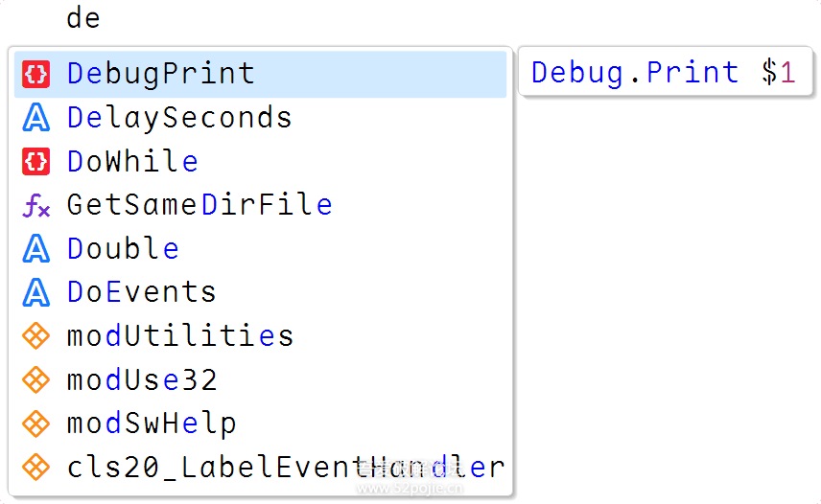The image size is (821, 504).
Task: Click the module icon beside cls20_LabelEventHandler
Action: [x=35, y=468]
